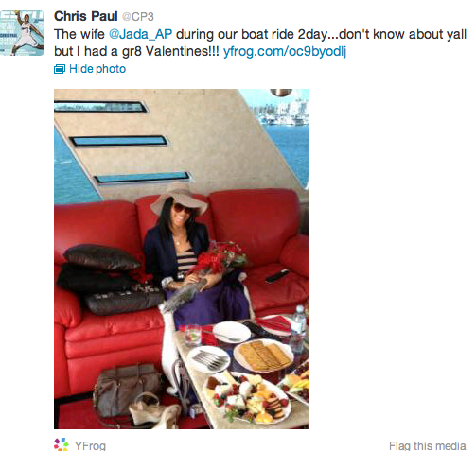476x451 pixels.
Task: Open the @Jada_AP mention
Action: coord(140,34)
